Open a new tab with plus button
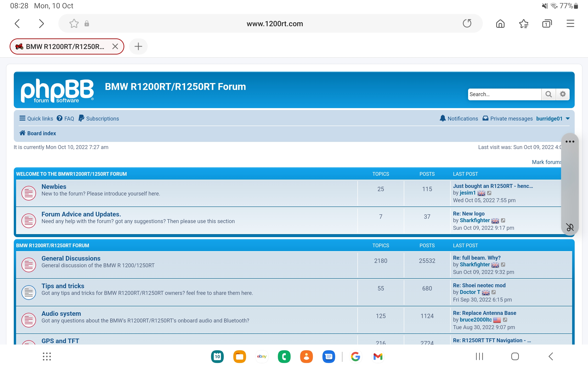Screen dimensions: 588x368 tap(138, 46)
